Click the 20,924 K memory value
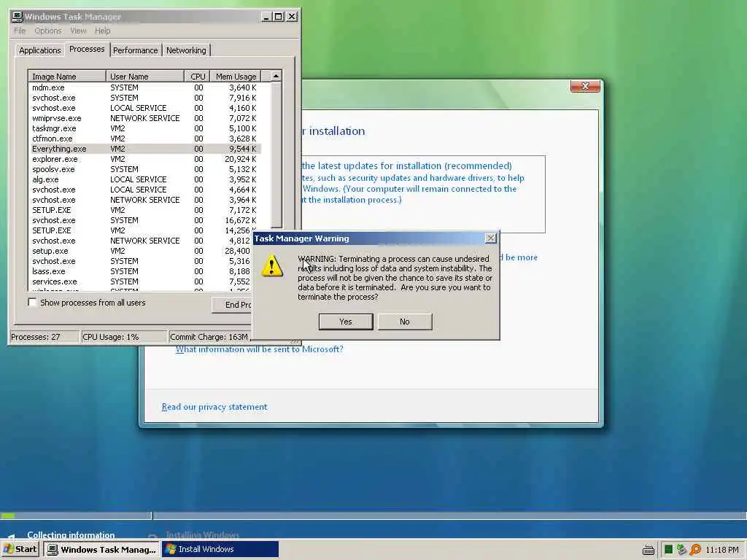747x560 pixels. tap(240, 159)
